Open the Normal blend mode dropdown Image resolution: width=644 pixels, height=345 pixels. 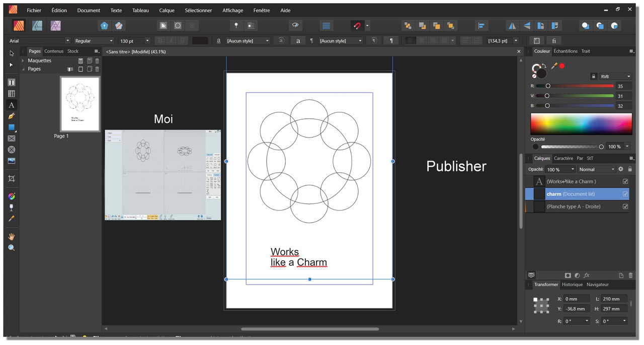coord(597,169)
